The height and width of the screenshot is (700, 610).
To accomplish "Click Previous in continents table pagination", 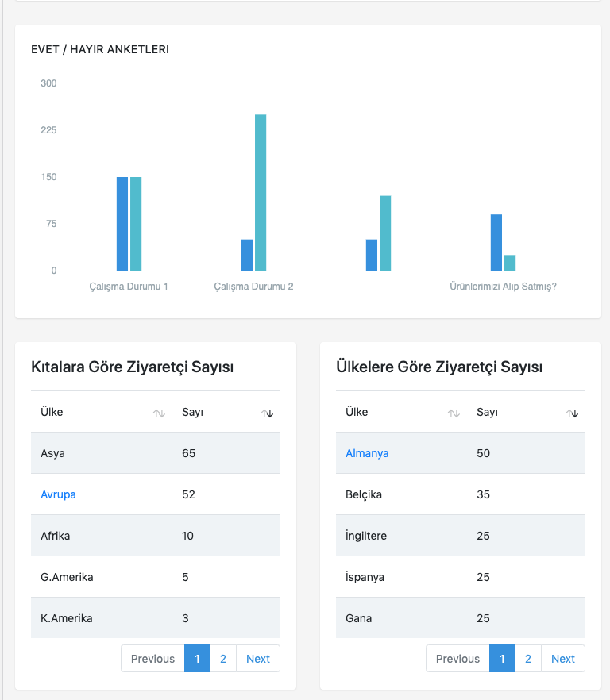I will tap(152, 659).
